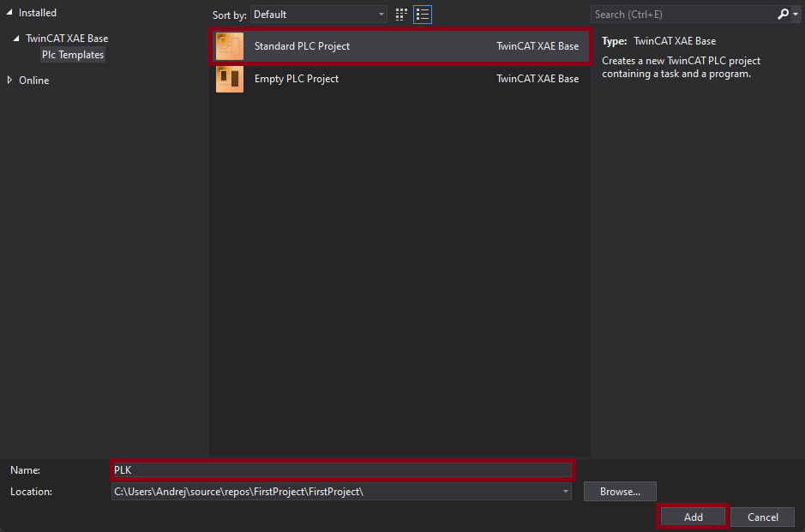
Task: Collapse the TwinCAT XAE Base tree node
Action: pyautogui.click(x=16, y=39)
